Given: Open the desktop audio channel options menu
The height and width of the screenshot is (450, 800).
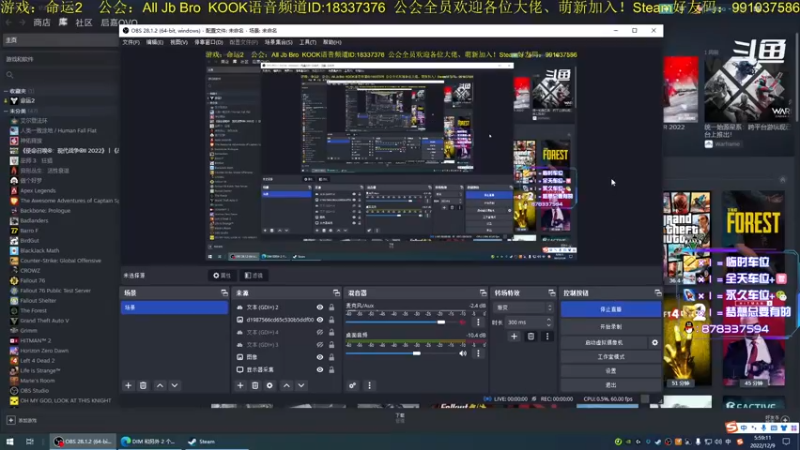Looking at the screenshot, I should click(x=478, y=353).
